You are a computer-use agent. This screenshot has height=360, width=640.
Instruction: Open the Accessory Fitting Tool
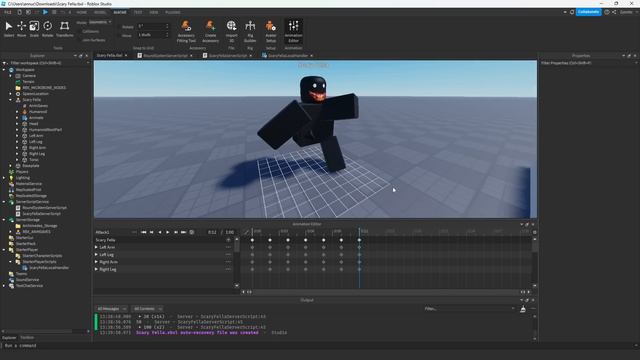186,31
